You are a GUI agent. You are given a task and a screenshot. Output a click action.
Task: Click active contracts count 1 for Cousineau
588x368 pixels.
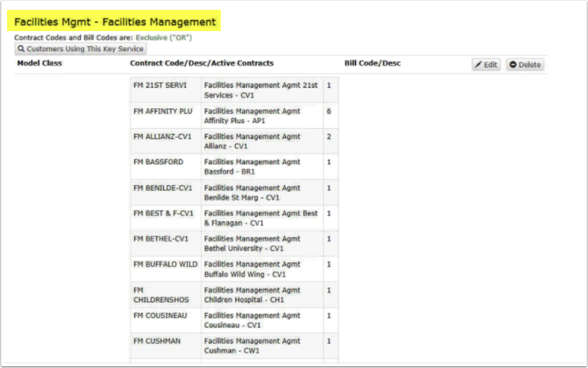pyautogui.click(x=329, y=315)
